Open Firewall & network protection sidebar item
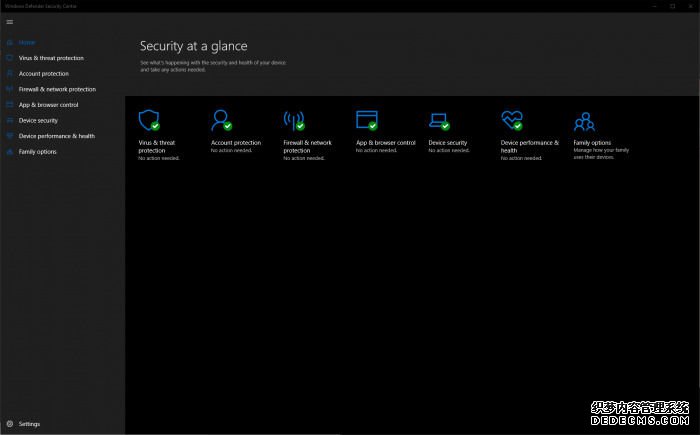Screen dimensions: 700x435 57,89
